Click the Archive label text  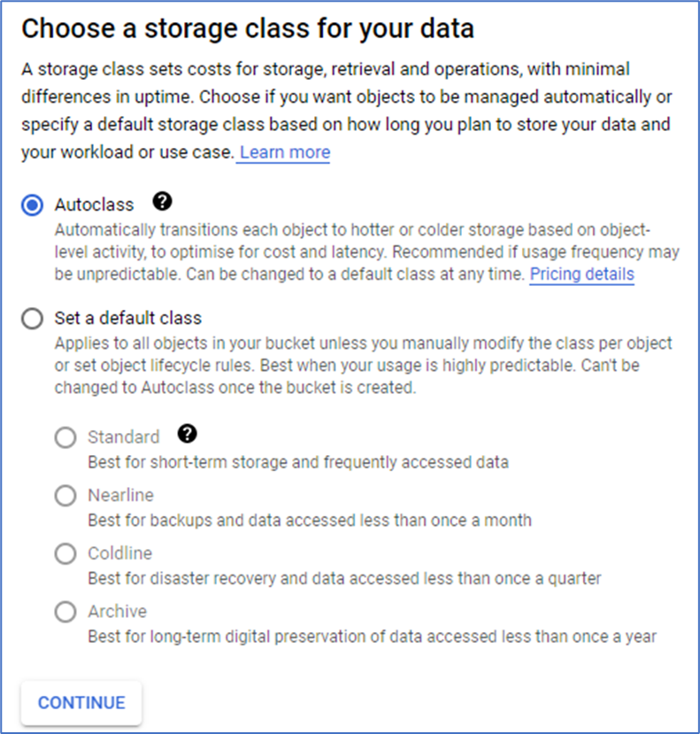tap(117, 611)
